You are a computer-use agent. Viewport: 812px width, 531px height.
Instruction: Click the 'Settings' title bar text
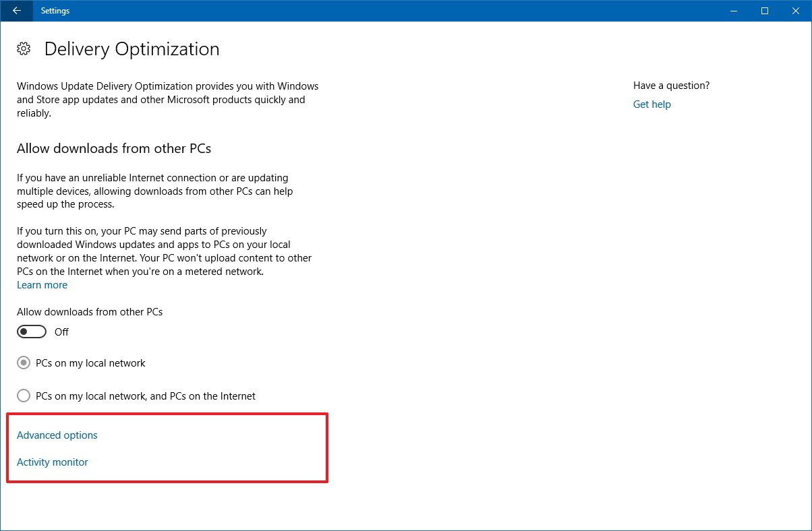(55, 11)
